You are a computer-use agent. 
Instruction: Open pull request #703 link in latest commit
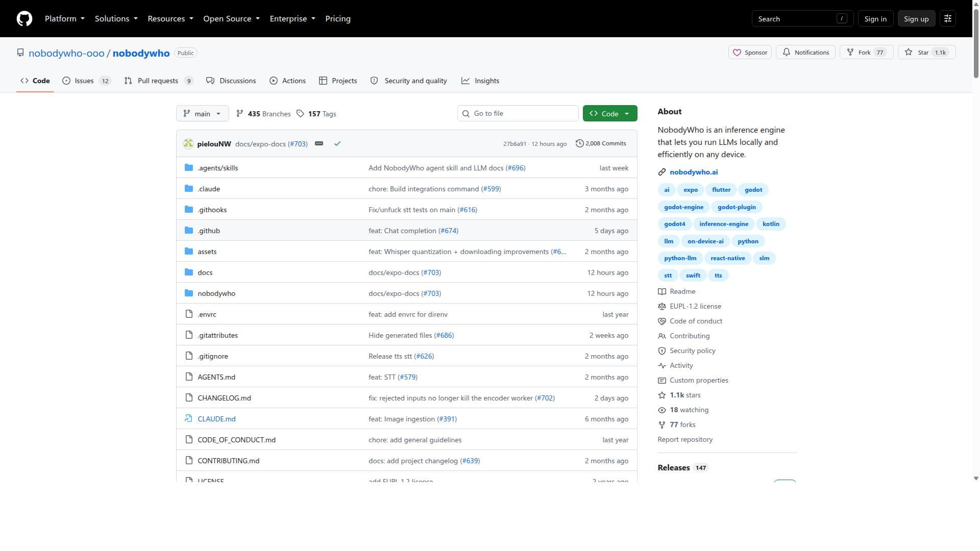coord(298,144)
